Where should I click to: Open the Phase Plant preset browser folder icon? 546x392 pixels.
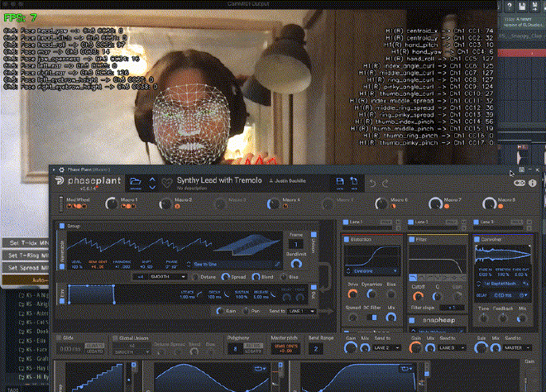(x=136, y=181)
